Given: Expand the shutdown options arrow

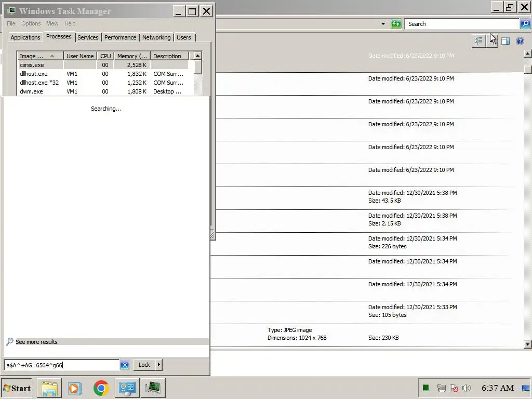Looking at the screenshot, I should pos(159,365).
